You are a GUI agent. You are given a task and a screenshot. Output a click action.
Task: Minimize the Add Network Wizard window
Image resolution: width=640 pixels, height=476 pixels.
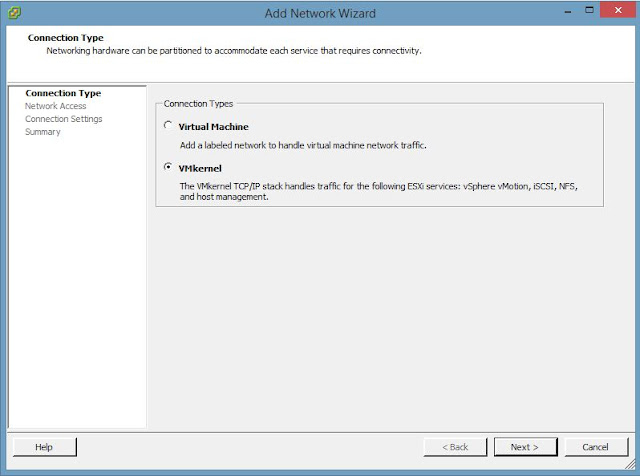tap(567, 11)
